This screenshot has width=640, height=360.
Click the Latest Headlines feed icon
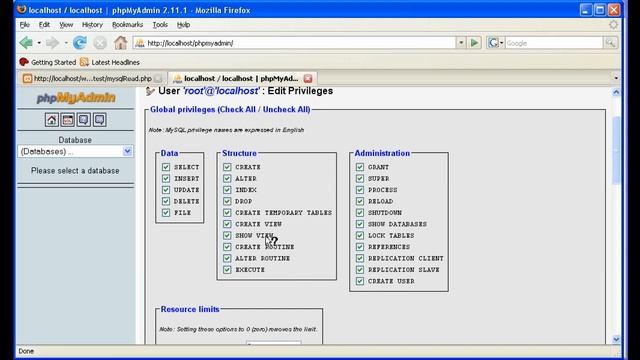pos(84,62)
